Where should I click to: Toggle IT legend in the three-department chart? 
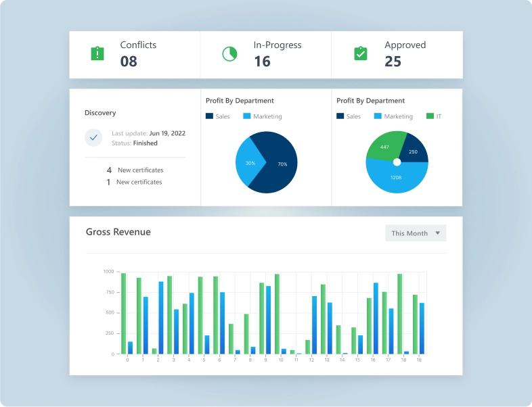click(434, 116)
